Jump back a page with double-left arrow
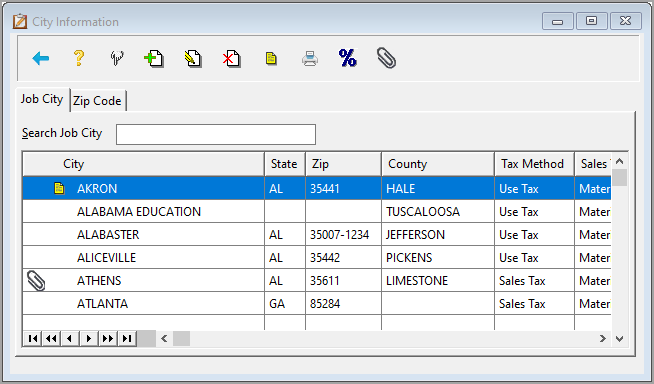 51,339
